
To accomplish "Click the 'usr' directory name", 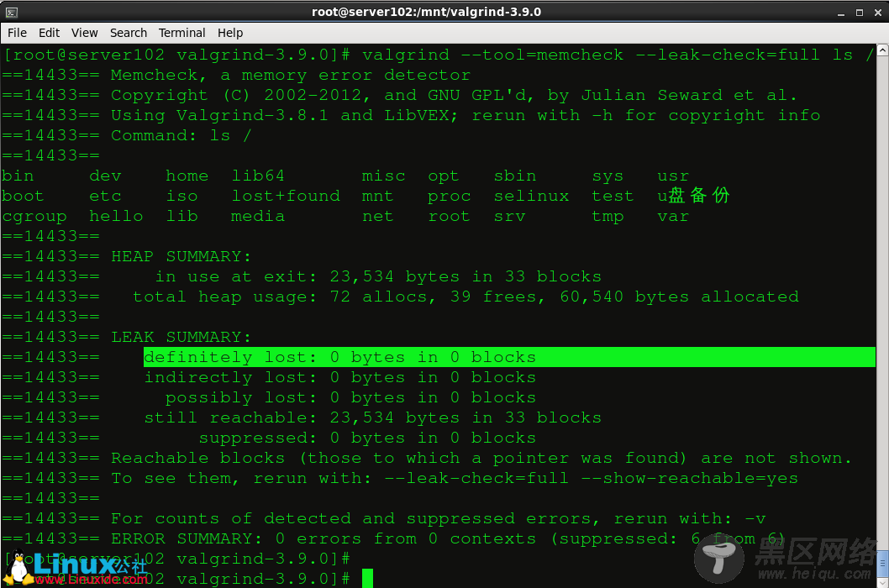I will point(673,176).
